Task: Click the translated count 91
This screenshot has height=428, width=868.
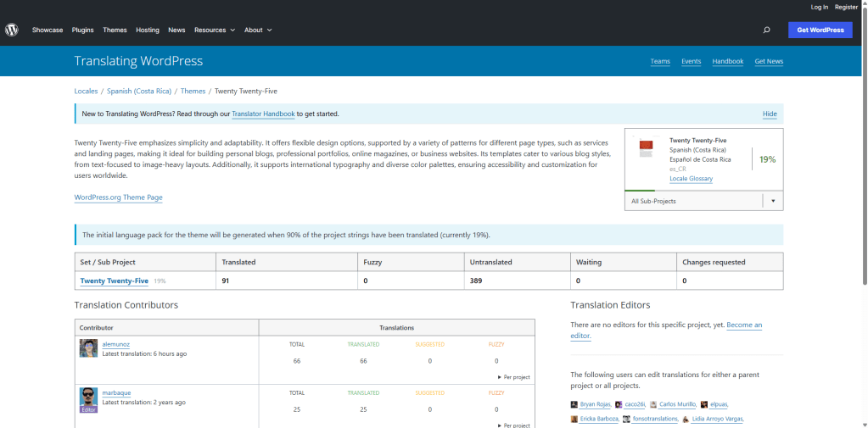Action: pyautogui.click(x=226, y=281)
